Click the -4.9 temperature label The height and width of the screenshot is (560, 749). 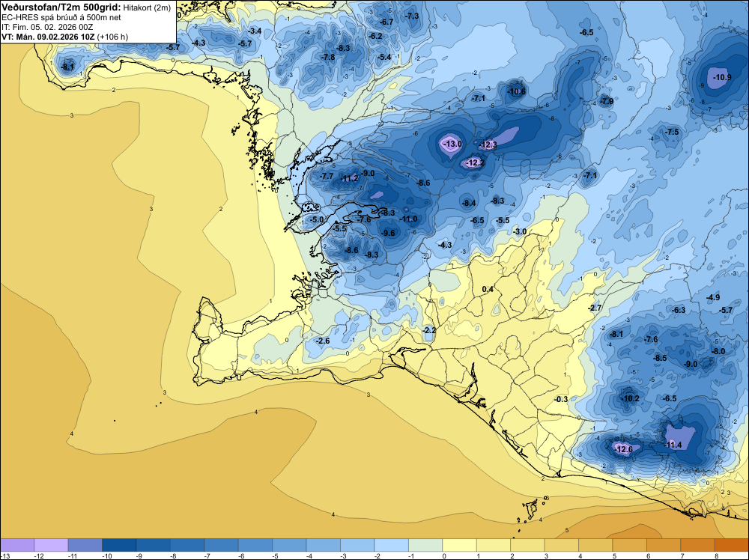coord(713,297)
